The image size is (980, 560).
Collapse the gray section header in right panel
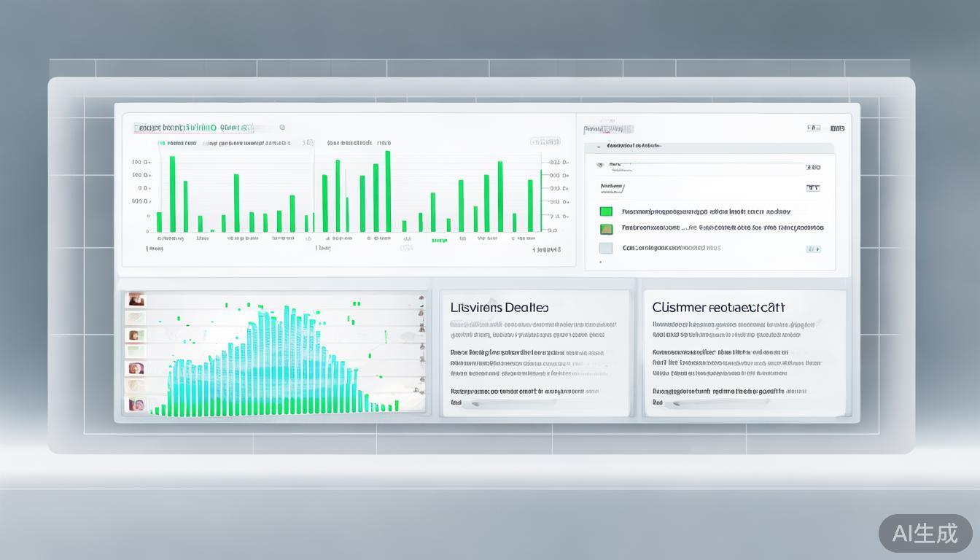coord(600,146)
